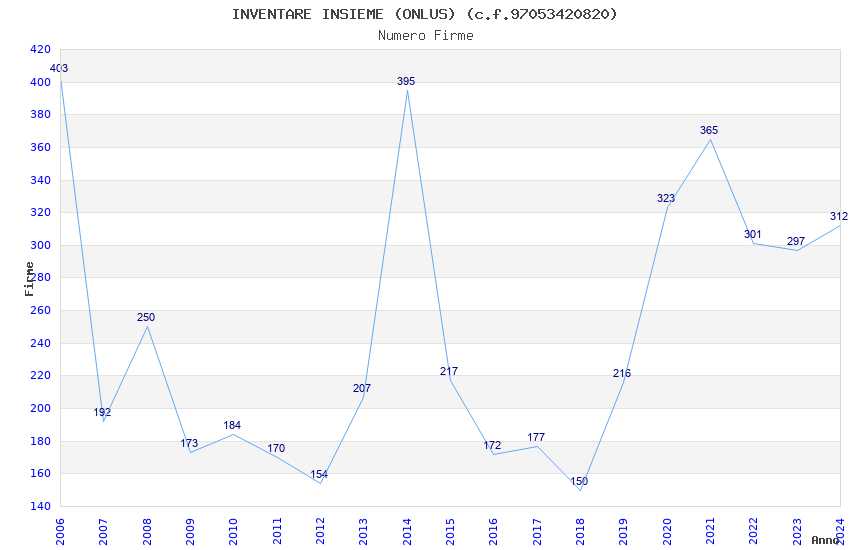Select data label 297 for 2023
This screenshot has width=850, height=550.
(796, 241)
